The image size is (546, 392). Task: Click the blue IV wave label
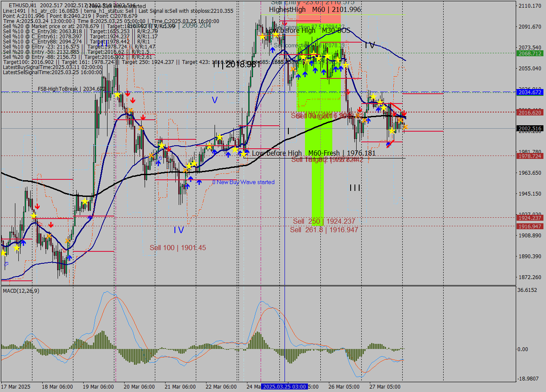point(178,230)
